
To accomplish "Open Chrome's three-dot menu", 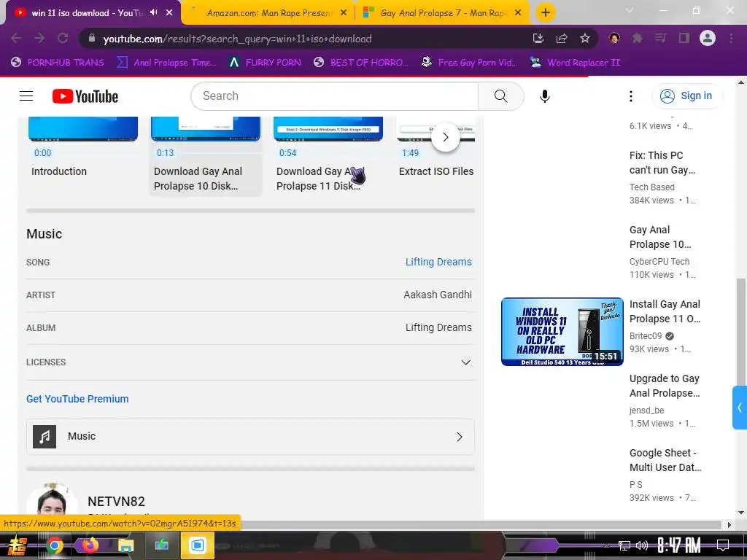I will pos(731,38).
